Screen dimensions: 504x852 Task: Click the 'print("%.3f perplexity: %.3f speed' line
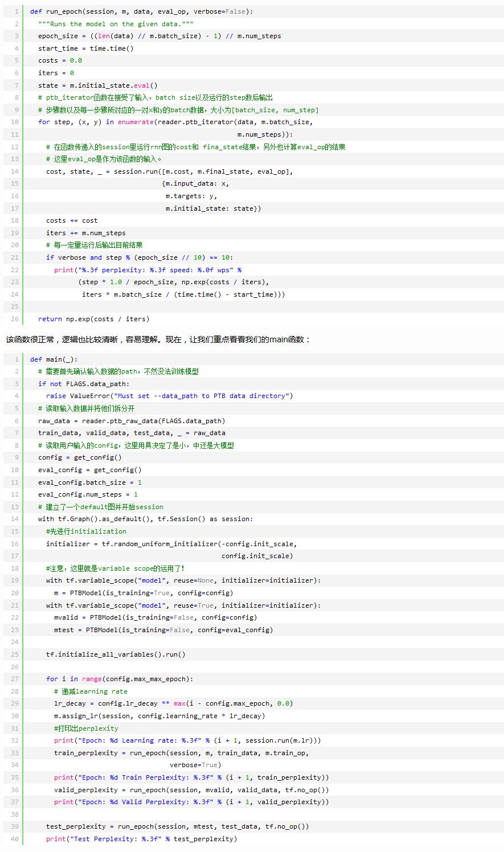pos(147,270)
